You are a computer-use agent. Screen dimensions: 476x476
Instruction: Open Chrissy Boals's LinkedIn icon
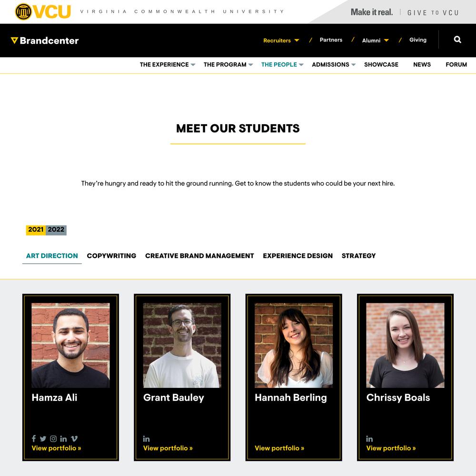coord(369,439)
